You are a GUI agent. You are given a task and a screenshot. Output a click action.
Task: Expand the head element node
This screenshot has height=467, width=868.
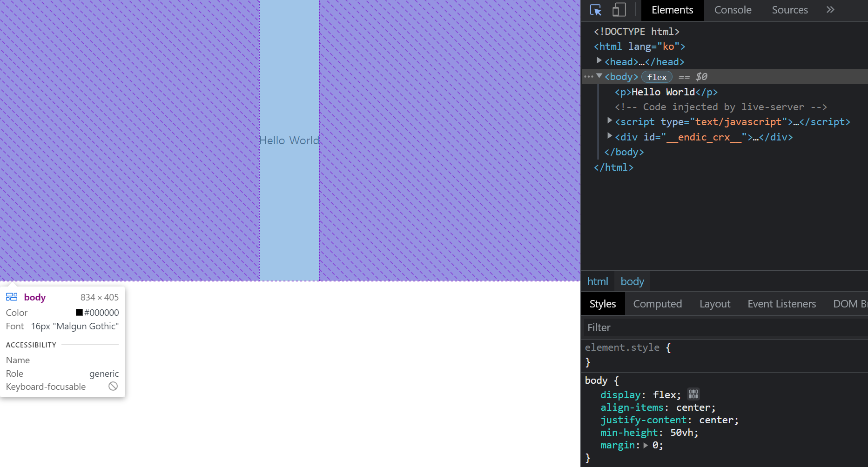pos(599,61)
